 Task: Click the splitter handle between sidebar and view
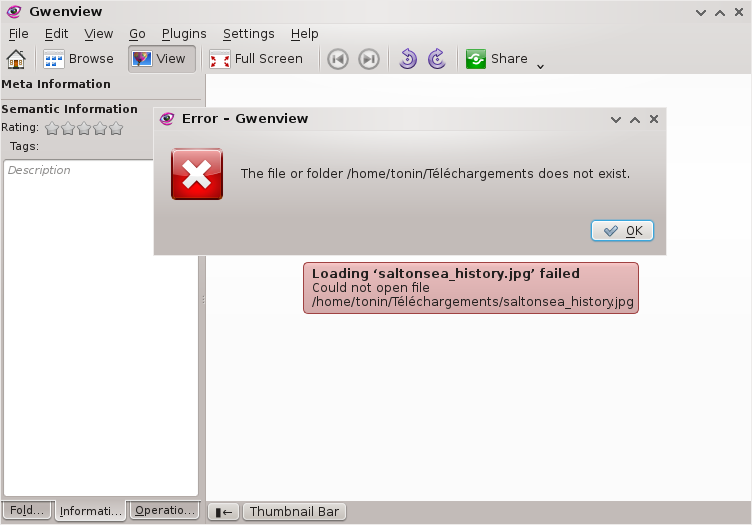[203, 300]
